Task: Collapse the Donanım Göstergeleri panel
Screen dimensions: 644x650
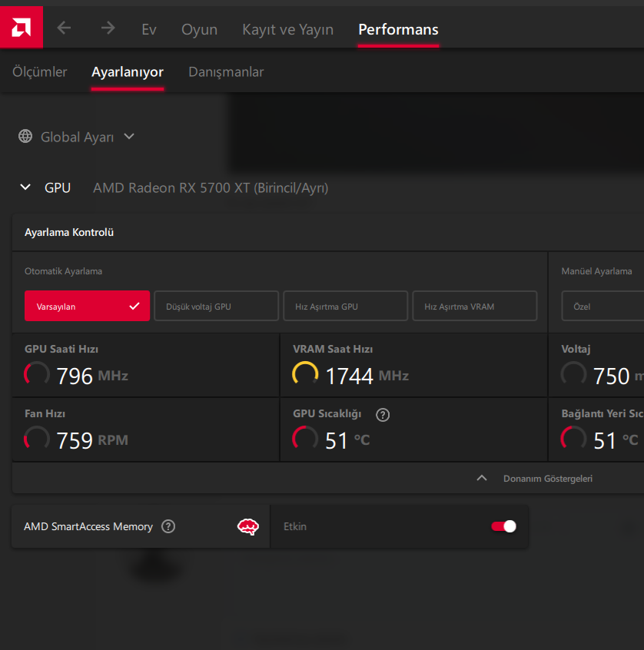Action: [x=482, y=478]
